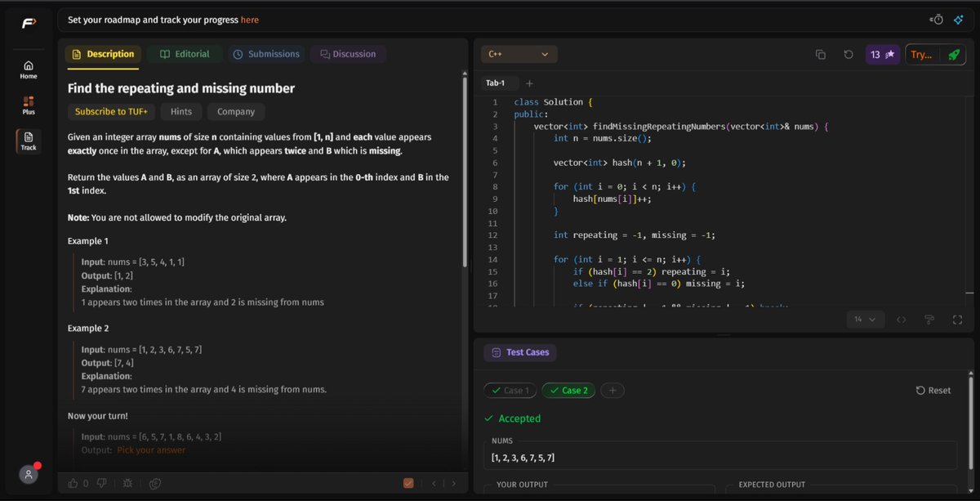
Task: Click the 'Example 1' heading
Action: point(88,241)
